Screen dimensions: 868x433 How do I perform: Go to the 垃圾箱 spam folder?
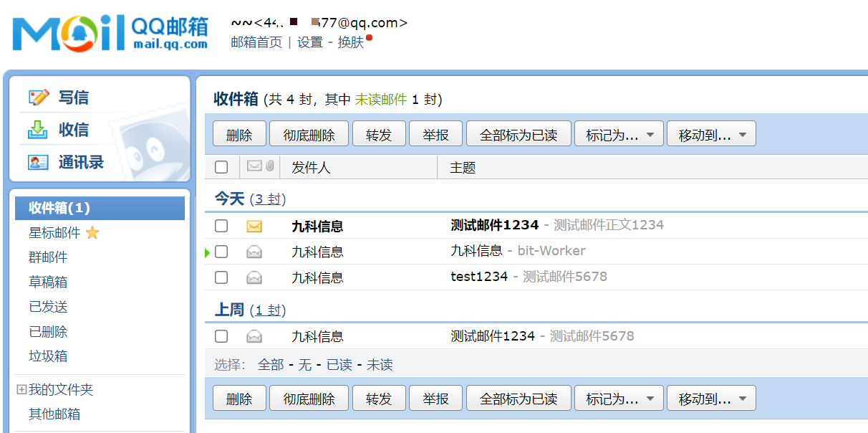(48, 356)
